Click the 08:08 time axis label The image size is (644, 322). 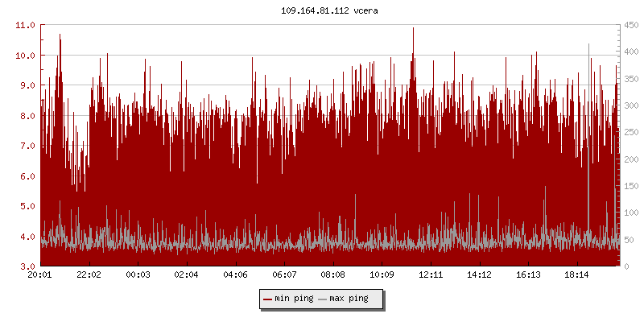tap(332, 275)
